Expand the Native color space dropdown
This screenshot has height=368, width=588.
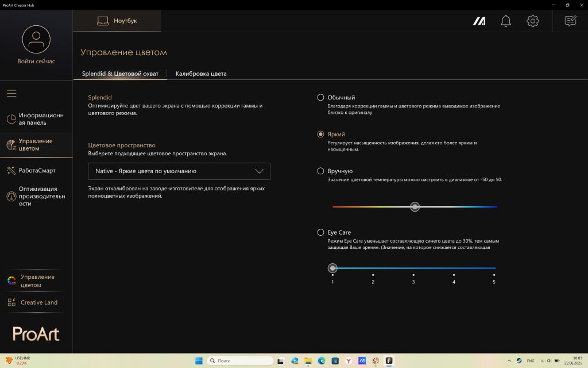(x=179, y=171)
